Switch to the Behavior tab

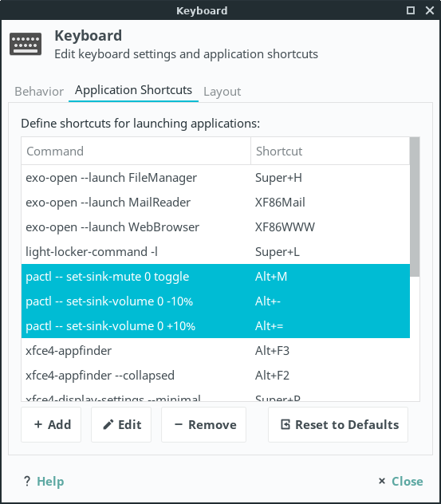pos(39,92)
